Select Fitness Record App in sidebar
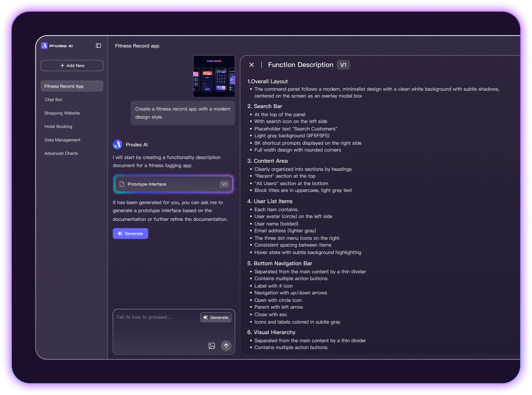Viewport: 532px width, 395px height. (72, 86)
